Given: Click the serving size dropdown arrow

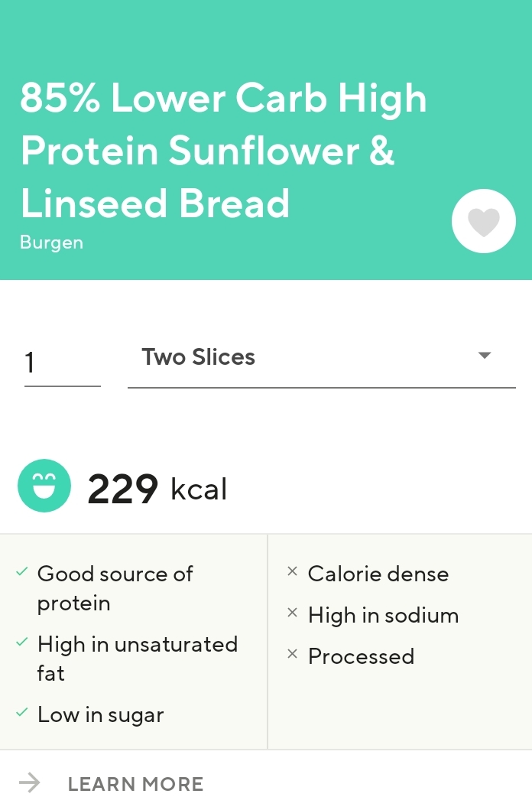Looking at the screenshot, I should pos(484,356).
